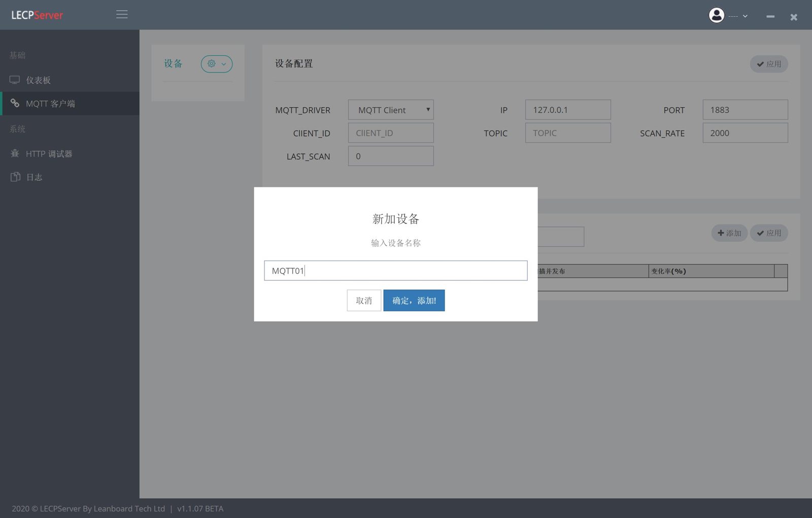Click the 新加设备 dialog title
Screen dimensions: 812x518
[396, 219]
